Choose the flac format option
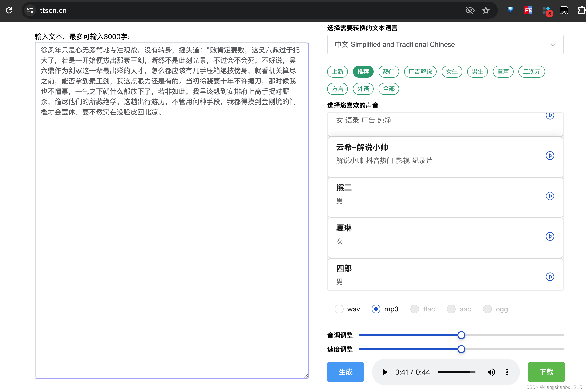Image resolution: width=586 pixels, height=392 pixels. click(414, 309)
